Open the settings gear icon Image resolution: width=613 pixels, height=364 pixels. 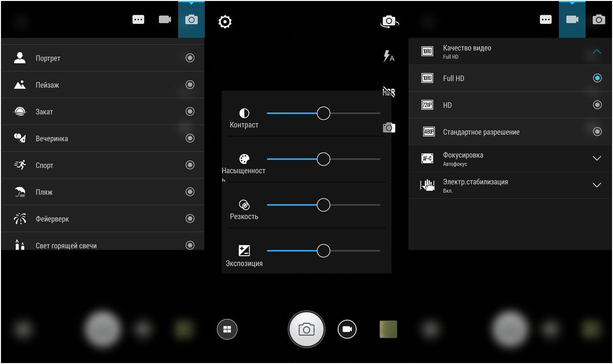click(x=225, y=21)
